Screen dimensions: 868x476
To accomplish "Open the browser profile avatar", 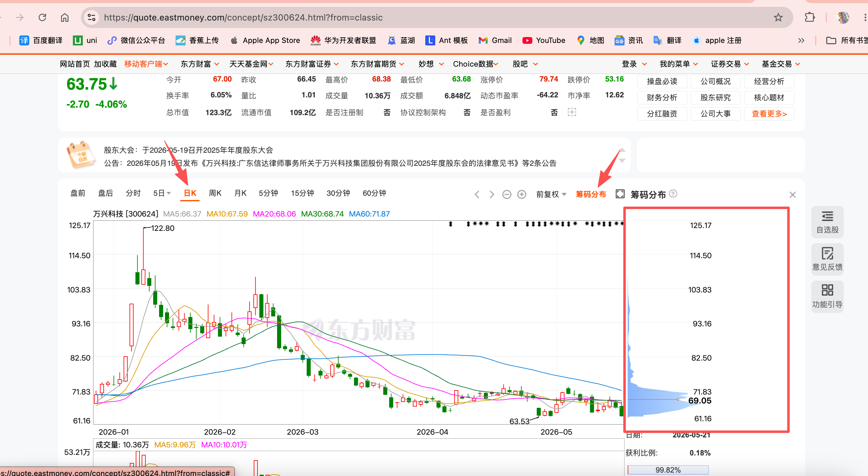I will point(843,17).
